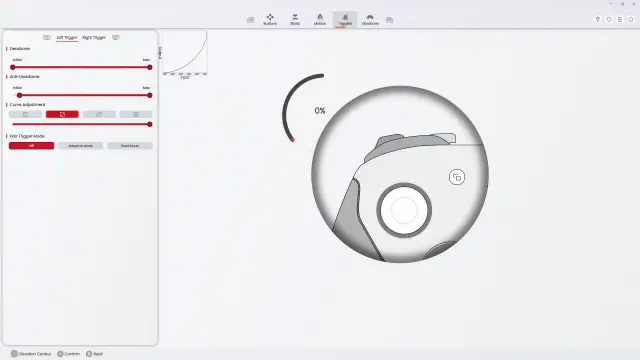Image resolution: width=640 pixels, height=360 pixels.
Task: Click the Curve Adjustment slider handle
Action: coord(150,124)
